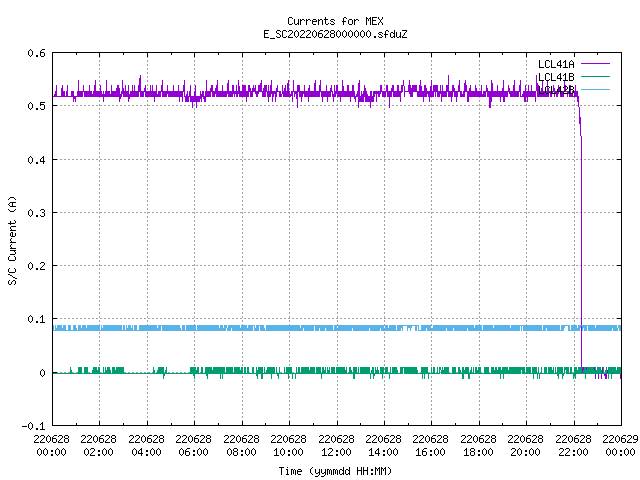This screenshot has height=480, width=640.
Task: Click the x-axis tick 220628 18:00
Action: [478, 446]
